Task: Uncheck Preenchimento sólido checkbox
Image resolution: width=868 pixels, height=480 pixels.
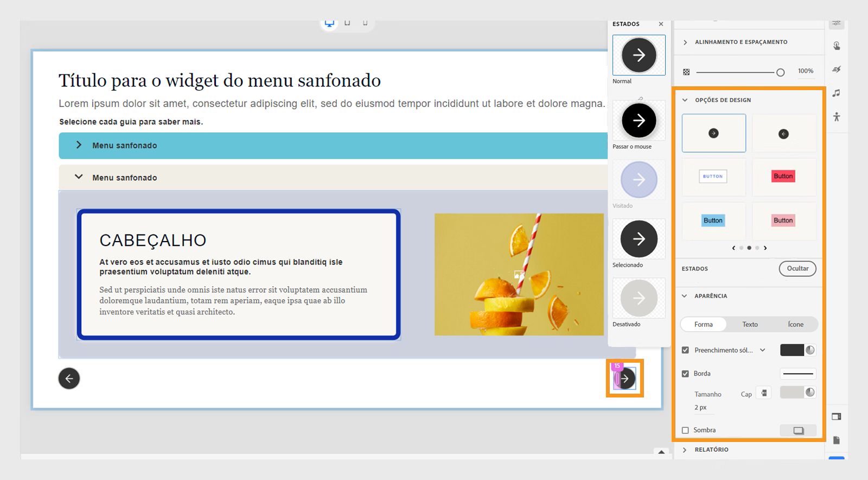Action: click(x=685, y=350)
